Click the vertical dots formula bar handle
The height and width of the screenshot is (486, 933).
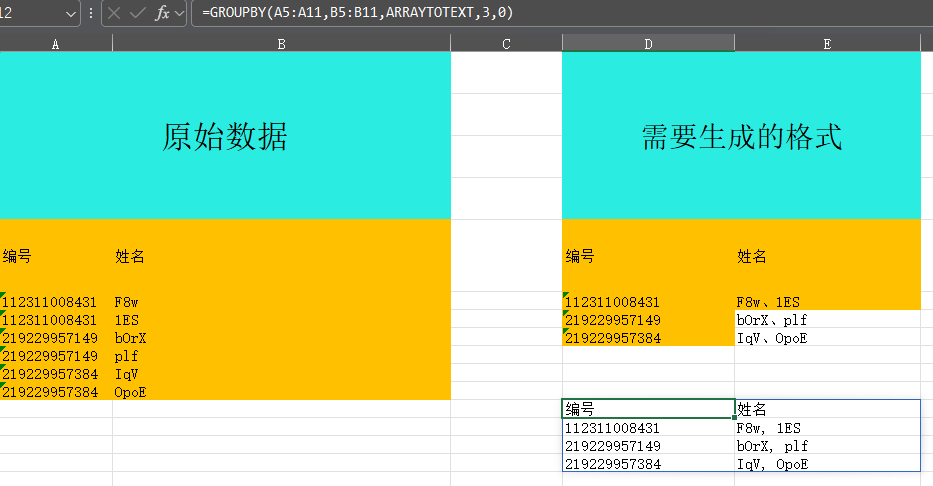tap(92, 14)
